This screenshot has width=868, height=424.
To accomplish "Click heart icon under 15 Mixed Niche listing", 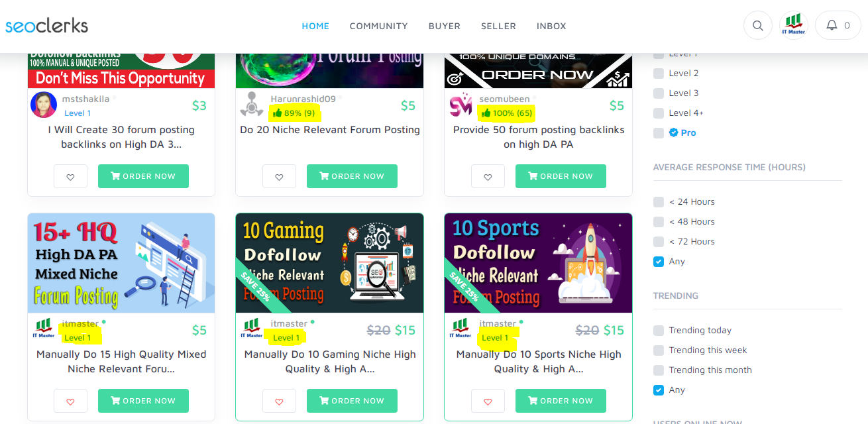I will (x=71, y=401).
